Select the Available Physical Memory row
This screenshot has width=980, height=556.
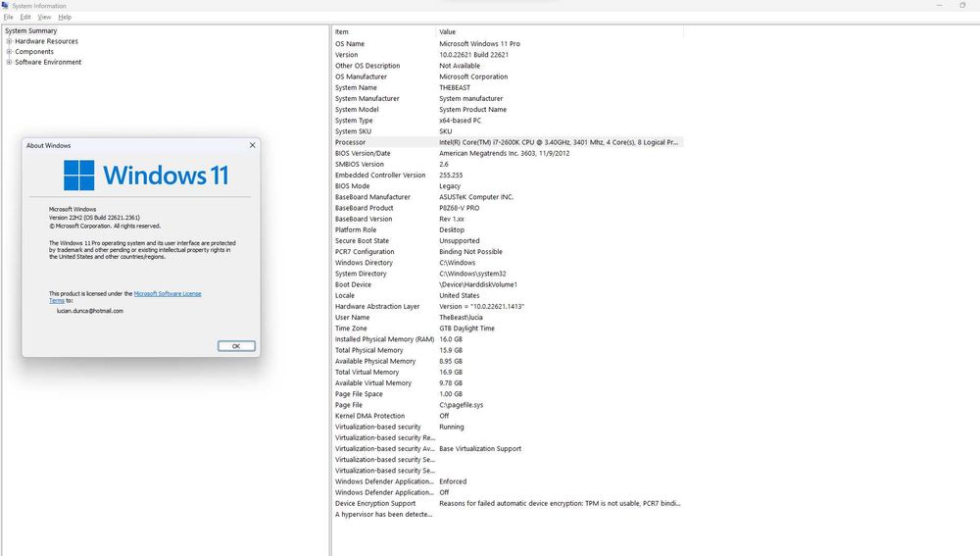pos(508,362)
